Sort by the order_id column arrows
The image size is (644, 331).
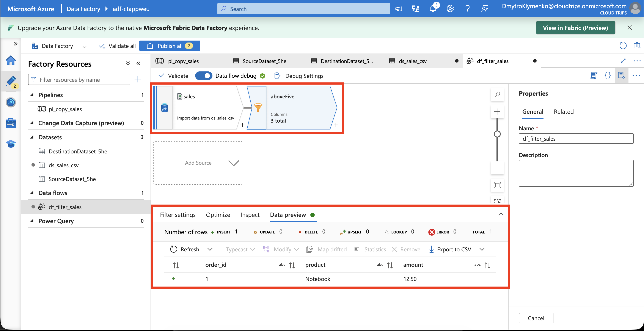point(292,265)
